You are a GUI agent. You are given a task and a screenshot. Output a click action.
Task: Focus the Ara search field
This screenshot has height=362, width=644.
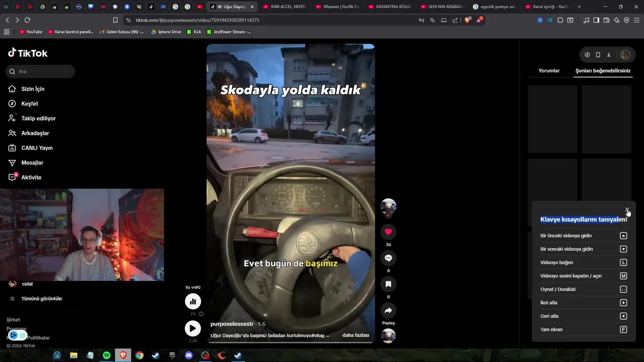coord(40,71)
